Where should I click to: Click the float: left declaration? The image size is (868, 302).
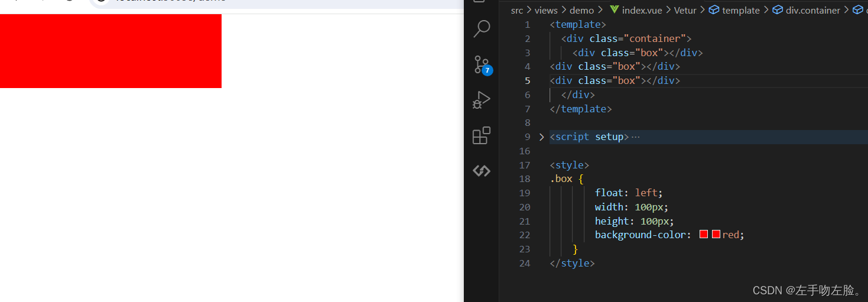[629, 193]
